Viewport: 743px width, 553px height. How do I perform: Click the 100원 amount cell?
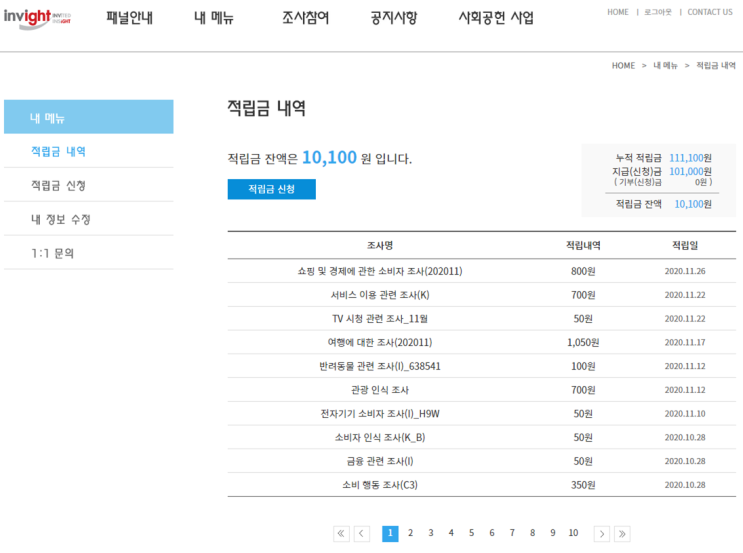pos(583,366)
